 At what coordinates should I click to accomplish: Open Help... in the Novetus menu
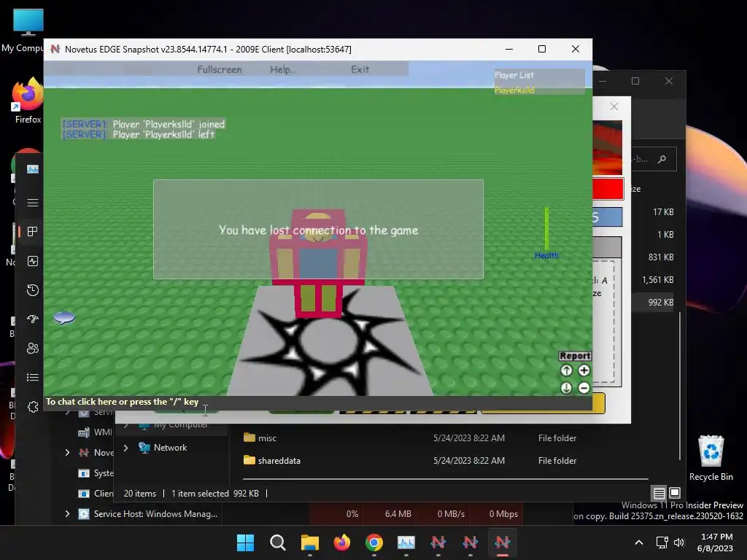(282, 69)
